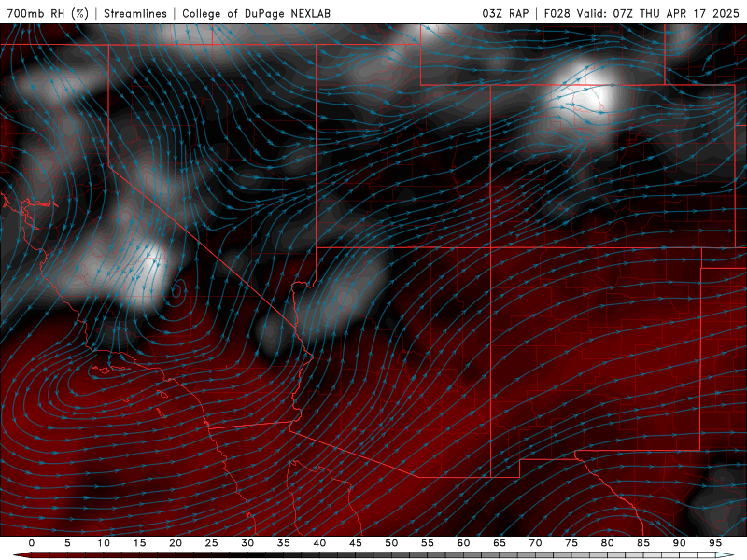Click the "65" colorbar scale label
747x560 pixels.
point(500,543)
